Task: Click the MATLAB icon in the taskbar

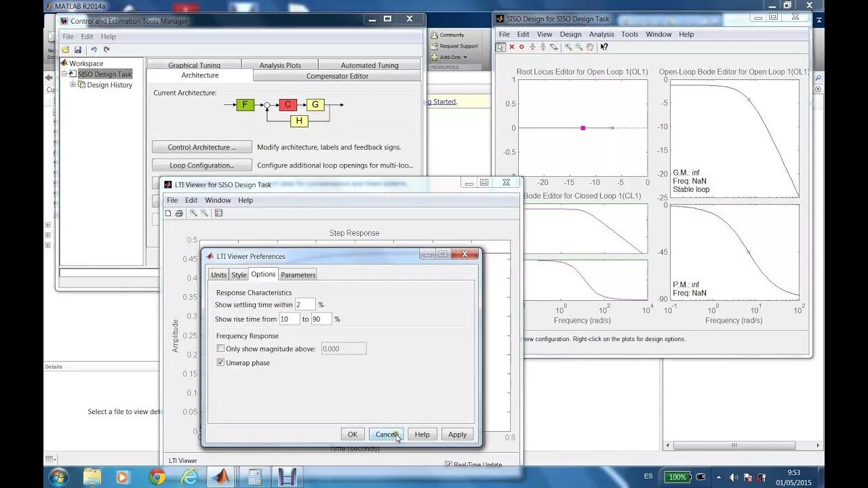Action: coord(220,477)
